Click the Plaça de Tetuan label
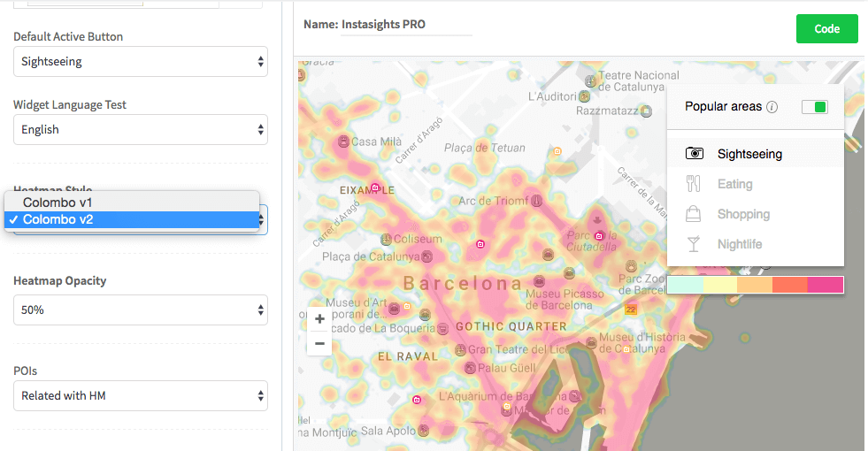Image resolution: width=868 pixels, height=451 pixels. (x=484, y=148)
